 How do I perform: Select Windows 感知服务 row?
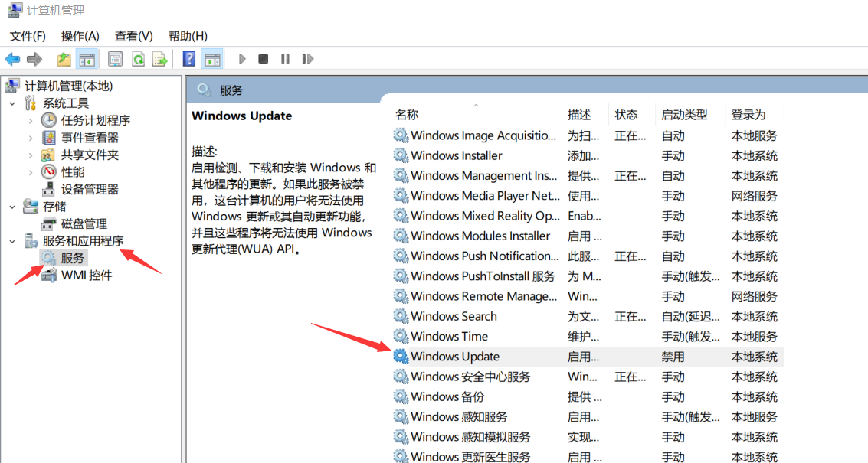click(588, 417)
